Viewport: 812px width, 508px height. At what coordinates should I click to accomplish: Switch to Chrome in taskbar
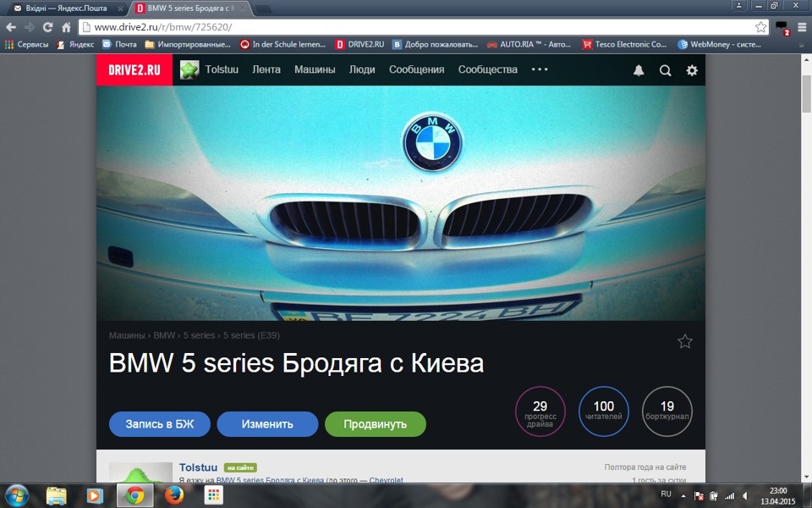pos(134,495)
